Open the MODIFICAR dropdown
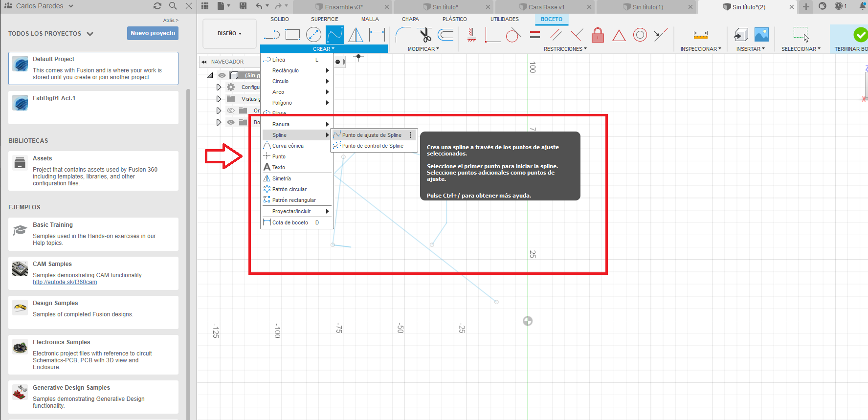This screenshot has width=868, height=420. 423,49
